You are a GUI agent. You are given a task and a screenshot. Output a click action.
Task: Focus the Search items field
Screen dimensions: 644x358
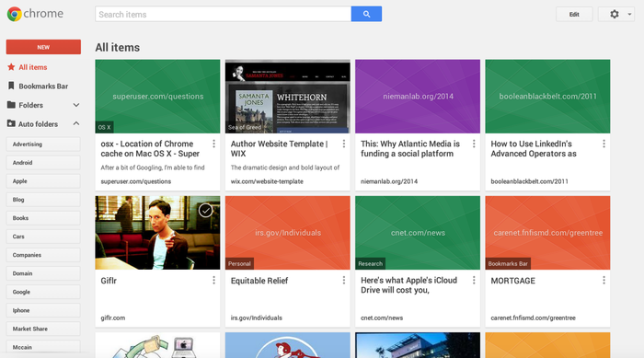click(223, 14)
